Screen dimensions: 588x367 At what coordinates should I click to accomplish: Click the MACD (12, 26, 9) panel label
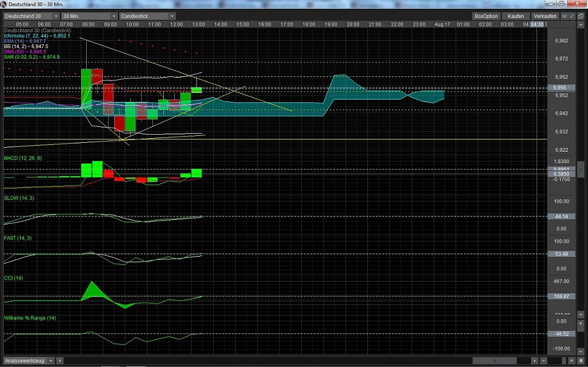point(23,158)
